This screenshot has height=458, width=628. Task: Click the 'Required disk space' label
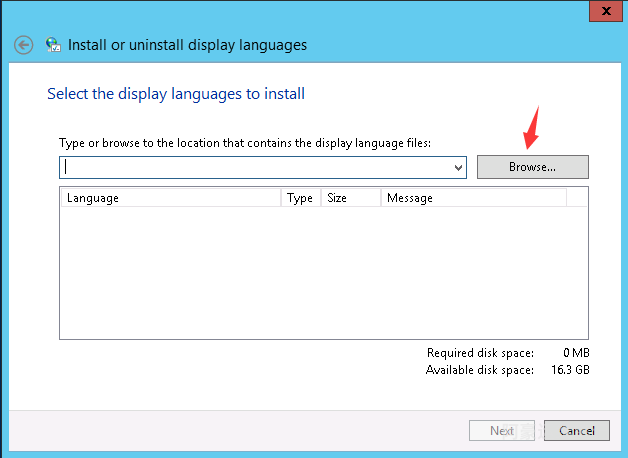[480, 353]
